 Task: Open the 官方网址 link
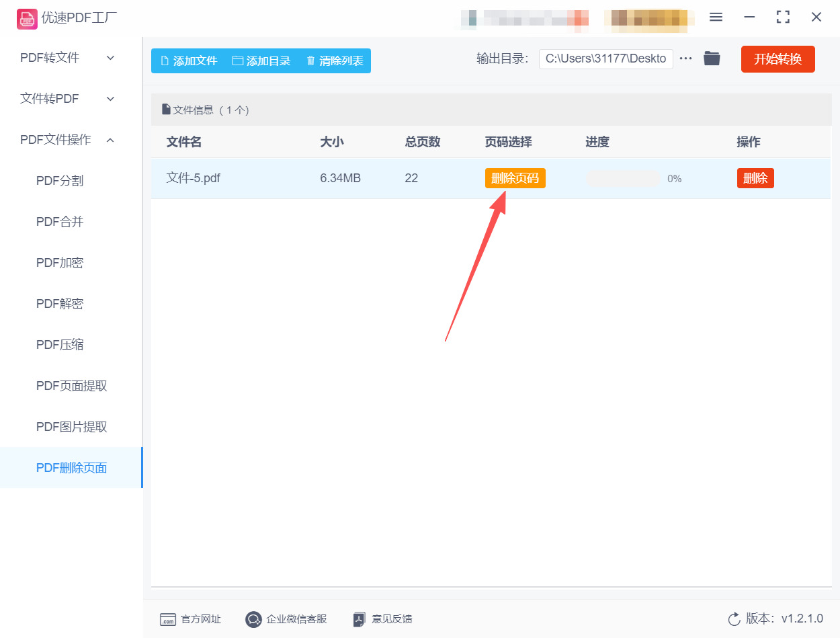point(201,619)
